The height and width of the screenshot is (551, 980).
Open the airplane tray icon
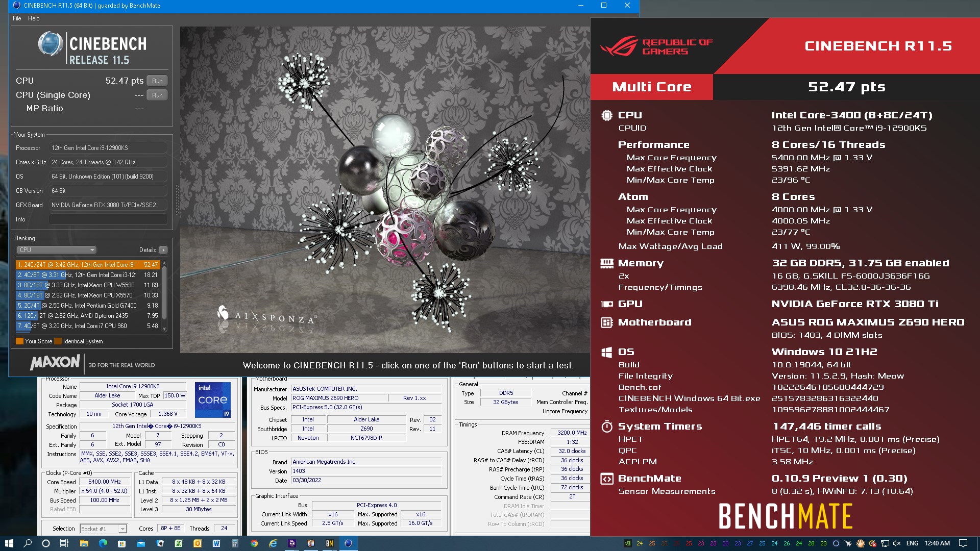point(848,543)
